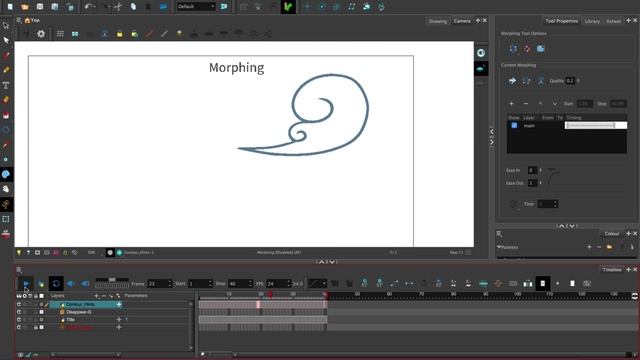Image resolution: width=640 pixels, height=360 pixels.
Task: Select the Timeline tab
Action: coord(611,270)
